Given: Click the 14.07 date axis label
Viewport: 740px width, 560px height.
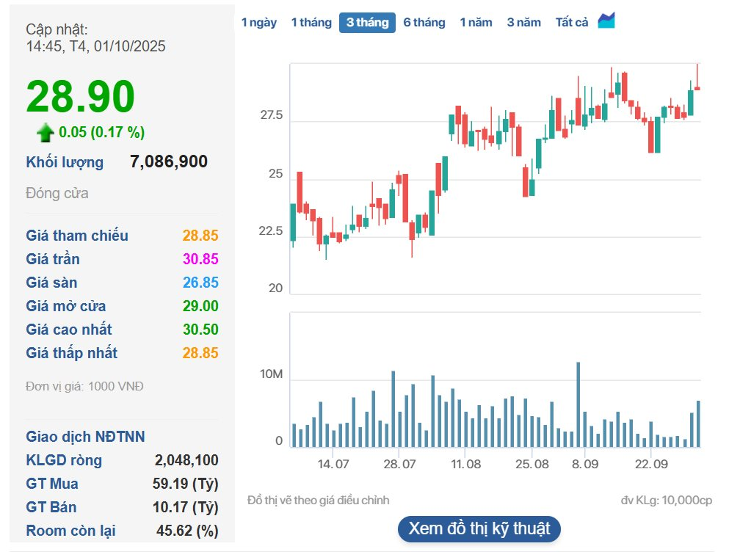Looking at the screenshot, I should point(333,465).
